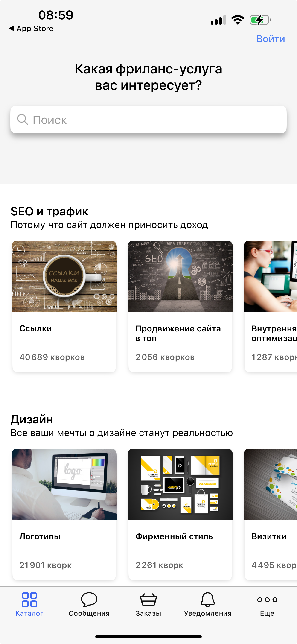Tap the Дизайн section heading
Image resolution: width=297 pixels, height=644 pixels.
[32, 419]
